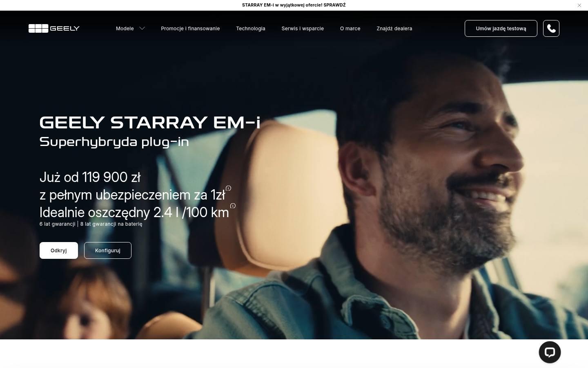Go to the Technologia page
Image resolution: width=588 pixels, height=368 pixels.
(251, 28)
